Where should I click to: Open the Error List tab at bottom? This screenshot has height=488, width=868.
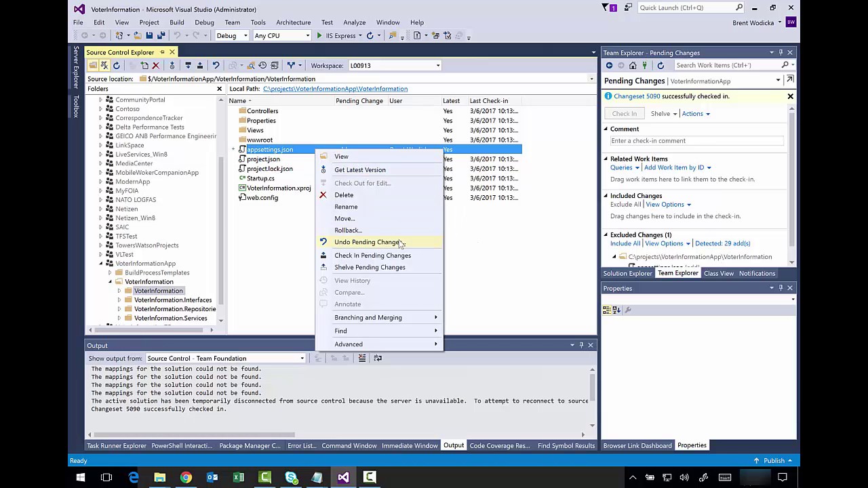(x=301, y=445)
